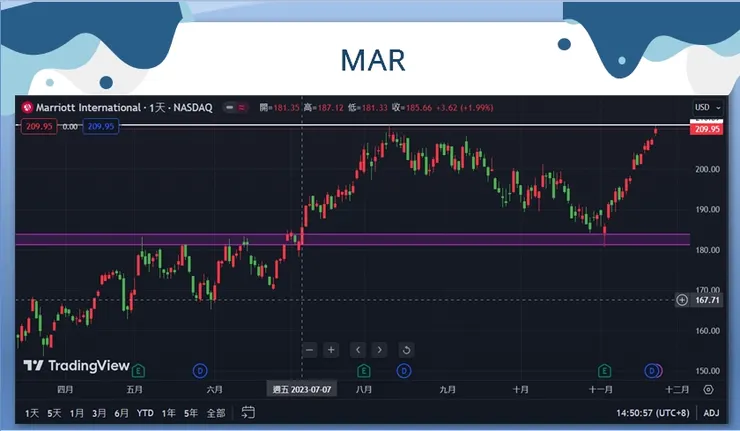Viewport: 740px width, 431px height.
Task: Select the 3月 time range
Action: coord(99,413)
